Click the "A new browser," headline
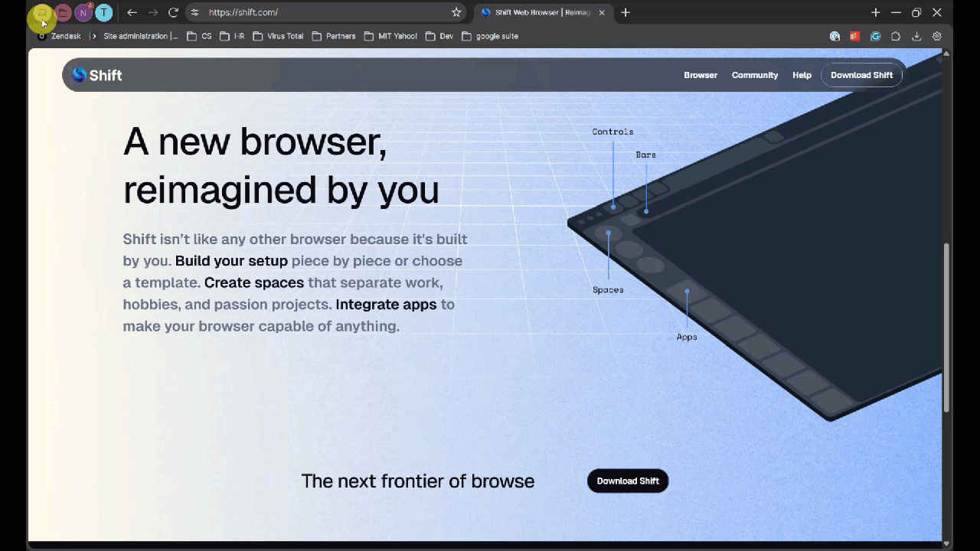 pyautogui.click(x=255, y=142)
